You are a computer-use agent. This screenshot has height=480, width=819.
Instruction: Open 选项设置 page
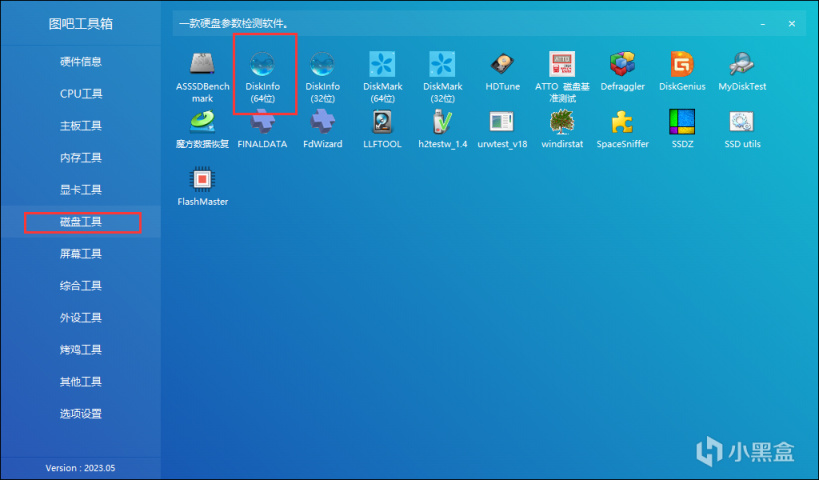tap(80, 414)
